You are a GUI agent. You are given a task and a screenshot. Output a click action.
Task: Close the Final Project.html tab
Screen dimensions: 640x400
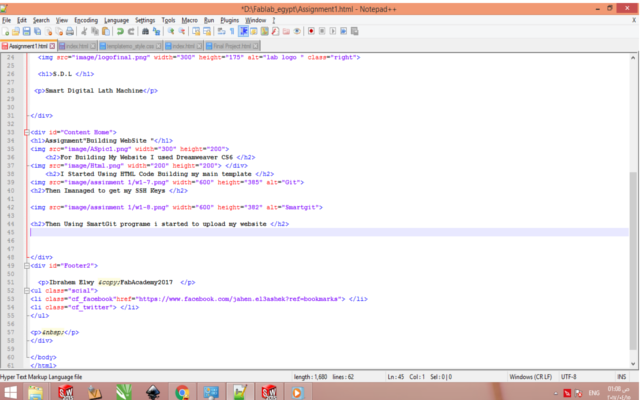(x=256, y=46)
